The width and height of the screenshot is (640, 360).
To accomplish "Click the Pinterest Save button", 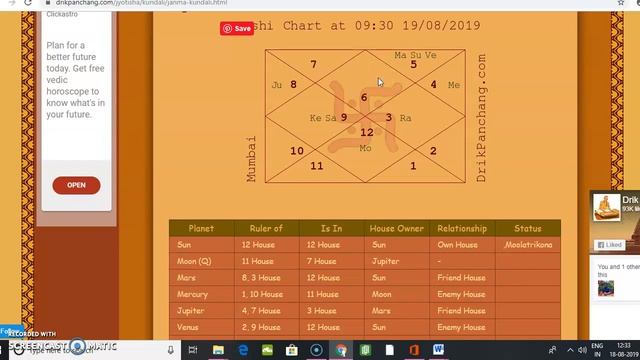I will point(237,28).
